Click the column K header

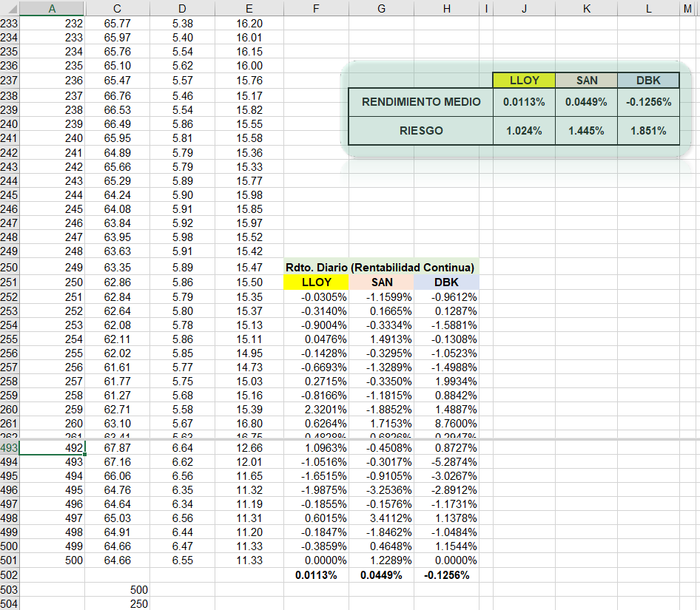[586, 8]
